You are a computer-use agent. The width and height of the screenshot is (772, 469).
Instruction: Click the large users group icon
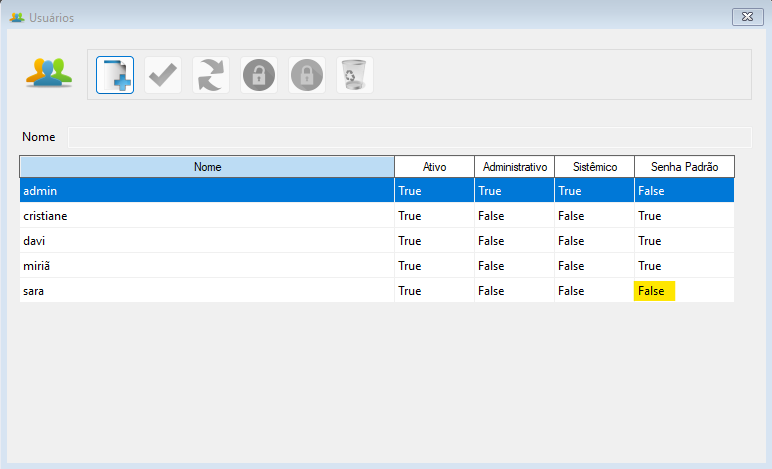click(49, 74)
